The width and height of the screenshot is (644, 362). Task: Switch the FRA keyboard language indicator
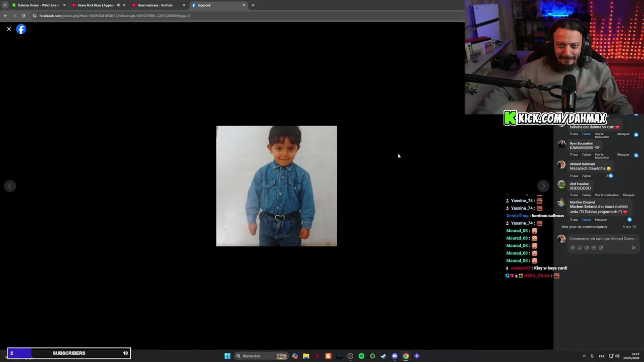[x=601, y=356]
